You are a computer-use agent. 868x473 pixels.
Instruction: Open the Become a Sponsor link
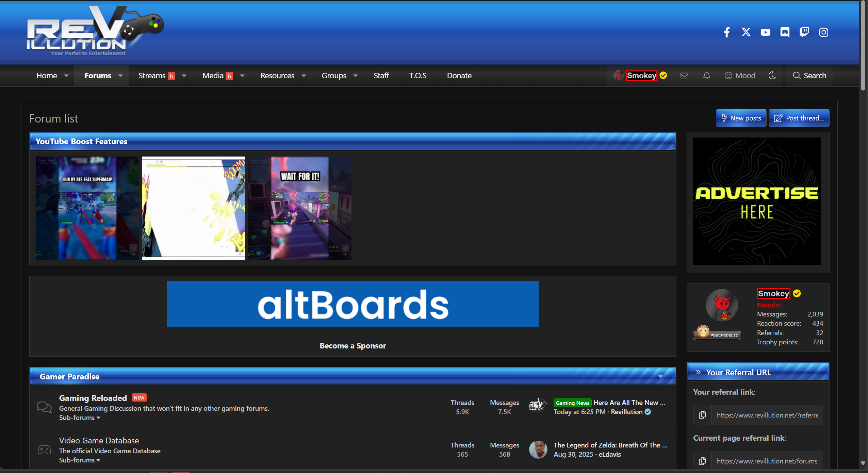click(x=353, y=346)
